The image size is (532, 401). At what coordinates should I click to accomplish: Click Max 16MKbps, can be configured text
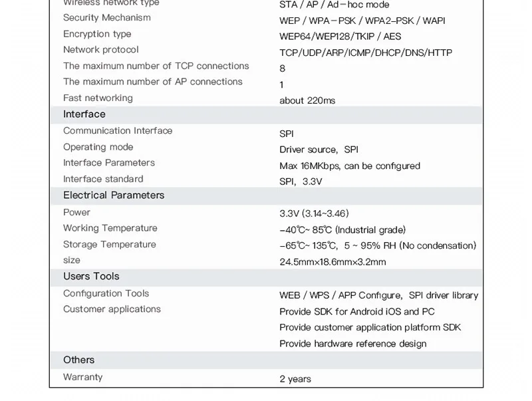pyautogui.click(x=350, y=166)
